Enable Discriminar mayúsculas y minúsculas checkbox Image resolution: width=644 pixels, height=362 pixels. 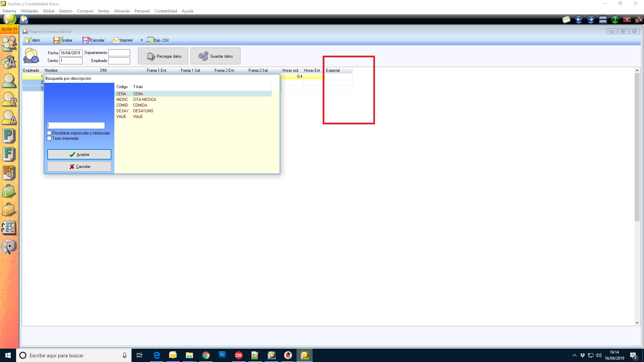coord(49,133)
